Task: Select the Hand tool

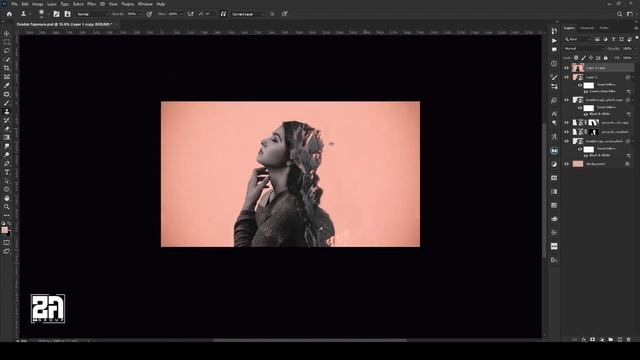Action: click(x=7, y=198)
